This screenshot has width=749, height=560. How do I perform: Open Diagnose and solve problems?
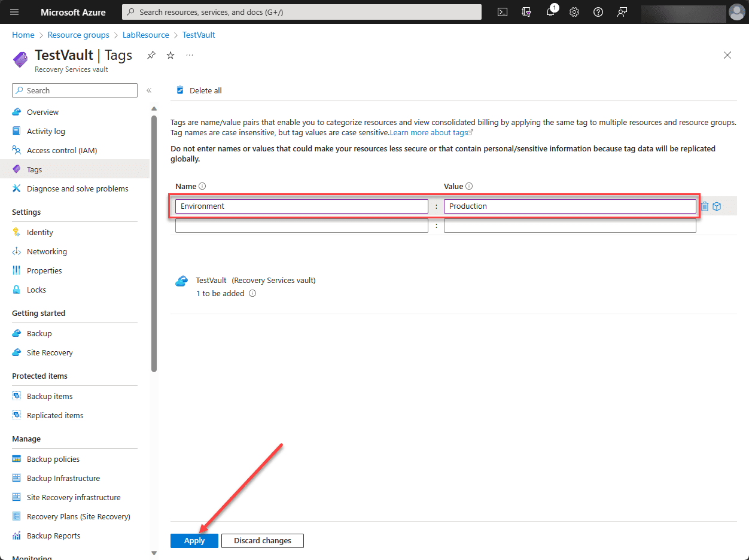(x=77, y=188)
